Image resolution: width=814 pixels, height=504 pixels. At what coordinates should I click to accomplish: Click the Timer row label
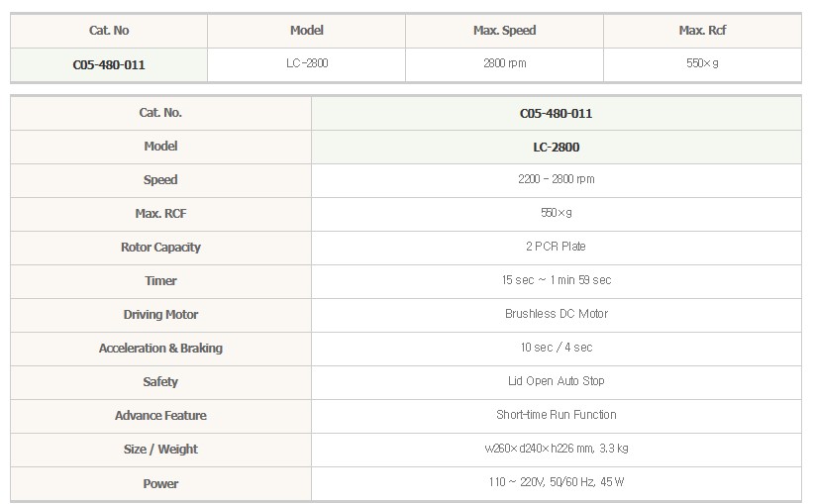coord(160,281)
